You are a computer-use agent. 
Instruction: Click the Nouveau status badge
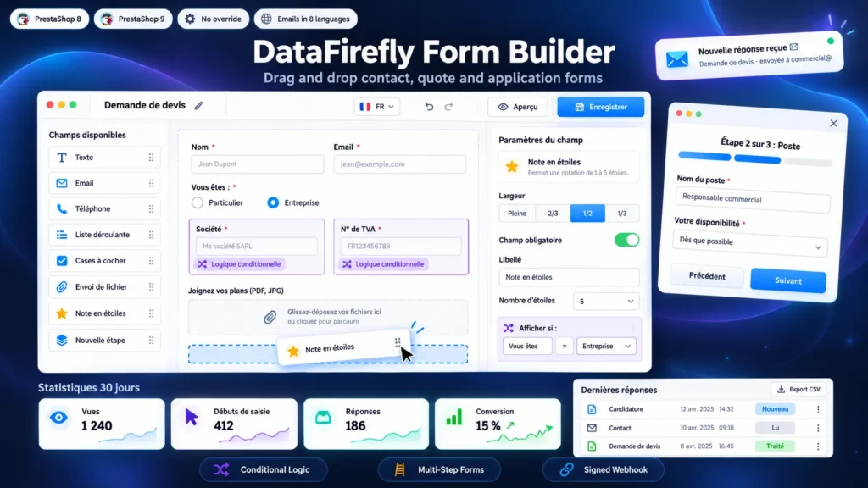(x=775, y=409)
